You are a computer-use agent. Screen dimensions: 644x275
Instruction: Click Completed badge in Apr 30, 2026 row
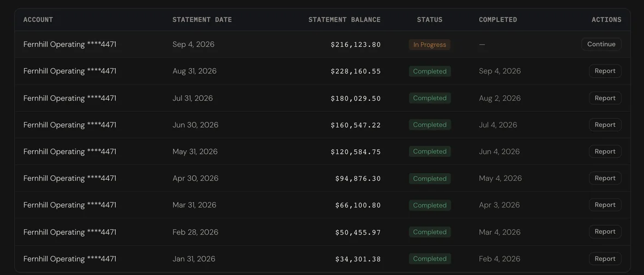(430, 179)
